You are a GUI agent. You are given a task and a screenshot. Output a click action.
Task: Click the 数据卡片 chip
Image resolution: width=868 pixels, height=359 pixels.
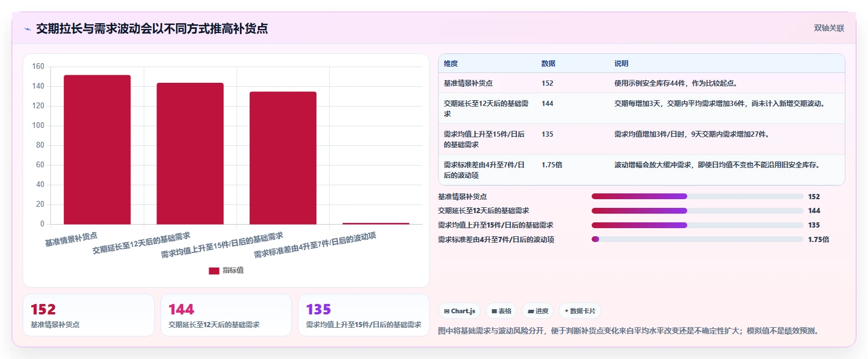tap(579, 311)
